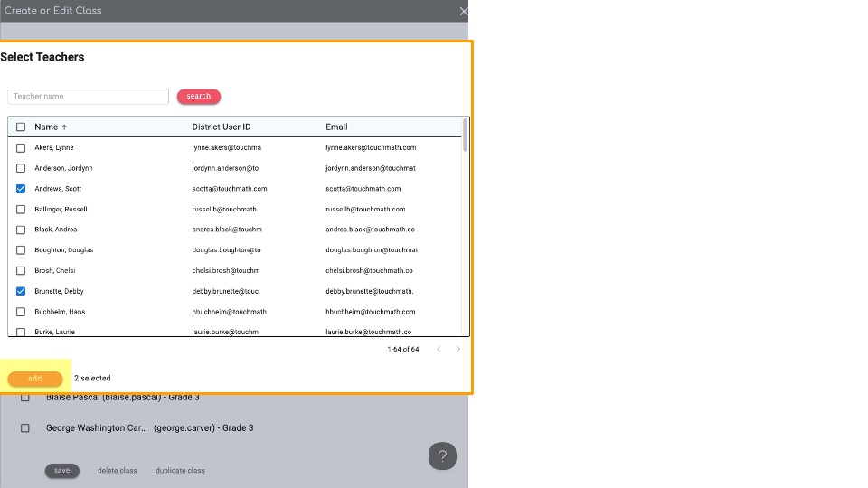Click the teacher list vertical scrollbar
Viewport: 868px width, 488px height.
pyautogui.click(x=465, y=135)
